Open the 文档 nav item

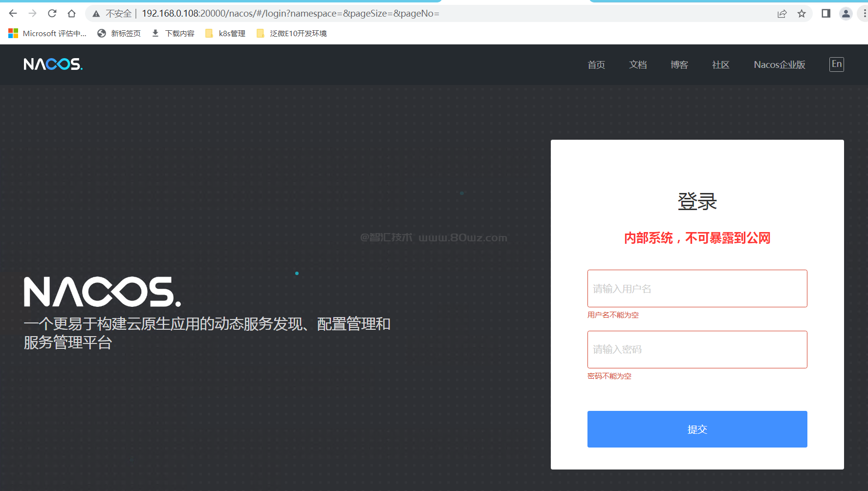point(638,64)
